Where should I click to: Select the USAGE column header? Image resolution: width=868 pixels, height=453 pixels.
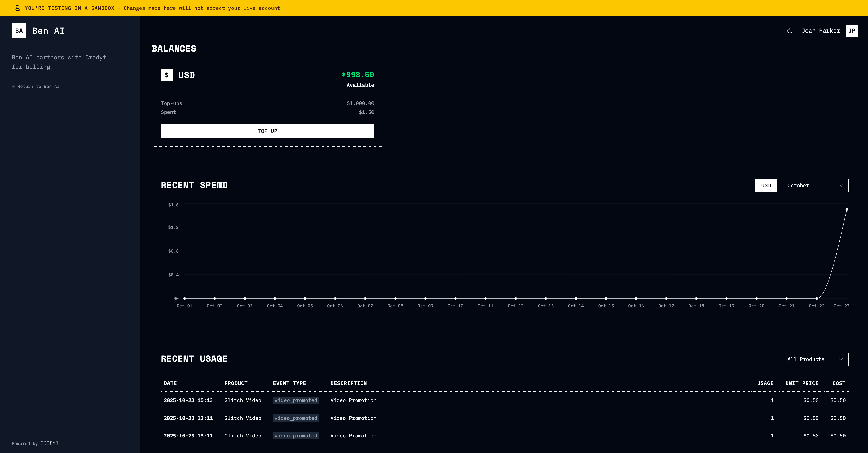(765, 383)
